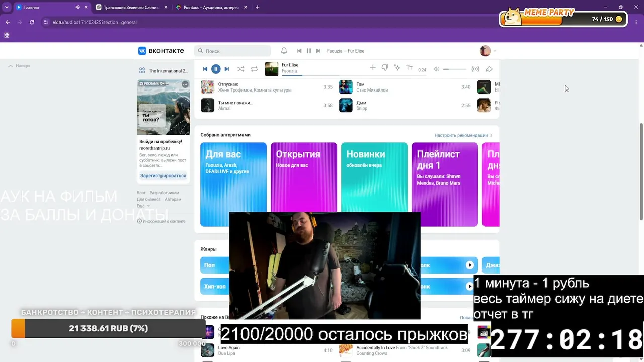Image resolution: width=644 pixels, height=362 pixels.
Task: Play the track Ты мне покажи...
Action: (x=207, y=105)
